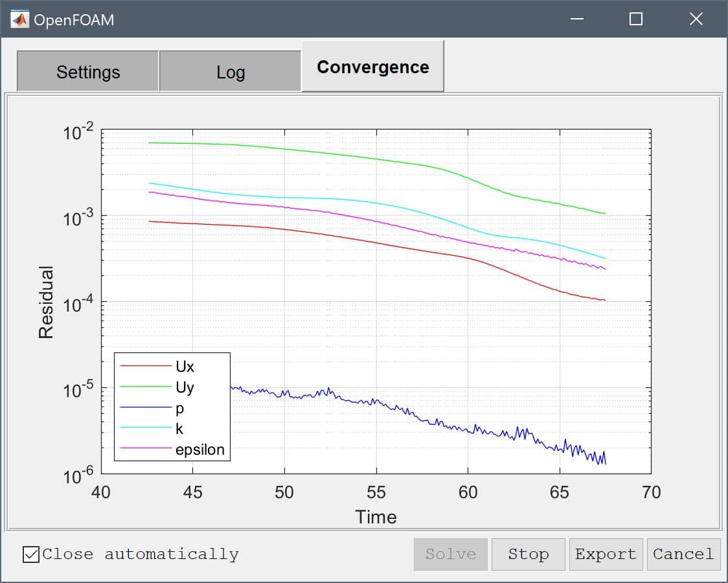Screen dimensions: 728x583
Task: Minimize the OpenFOAM window
Action: point(577,19)
